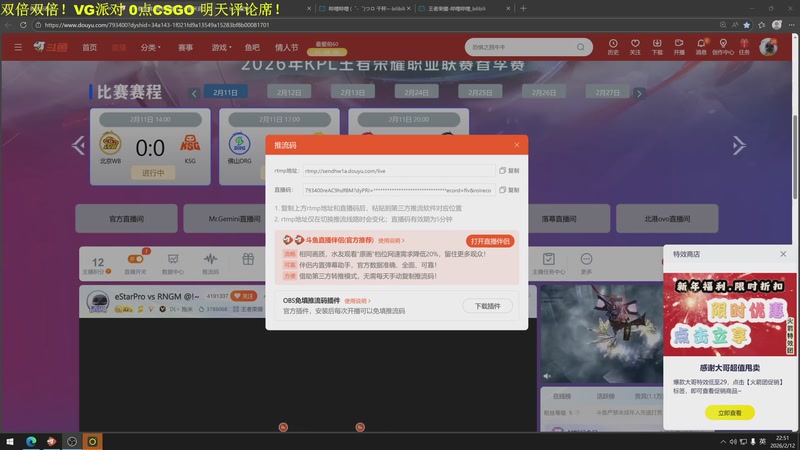The image size is (800, 450).
Task: Open the 消息 notification bell
Action: tap(701, 47)
